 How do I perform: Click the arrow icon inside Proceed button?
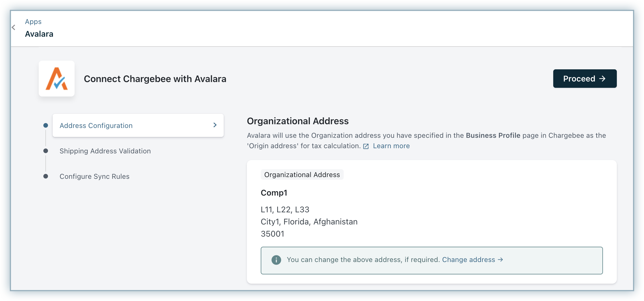pos(602,79)
